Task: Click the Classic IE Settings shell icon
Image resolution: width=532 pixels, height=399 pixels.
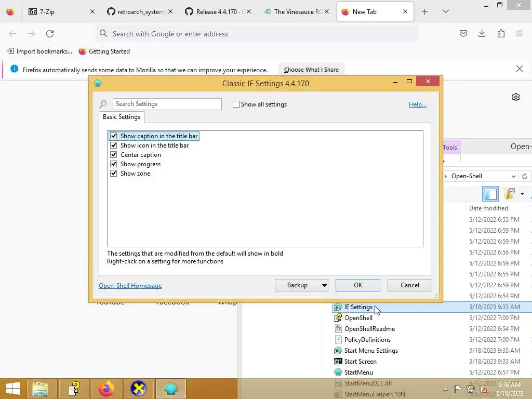Action: tap(98, 83)
